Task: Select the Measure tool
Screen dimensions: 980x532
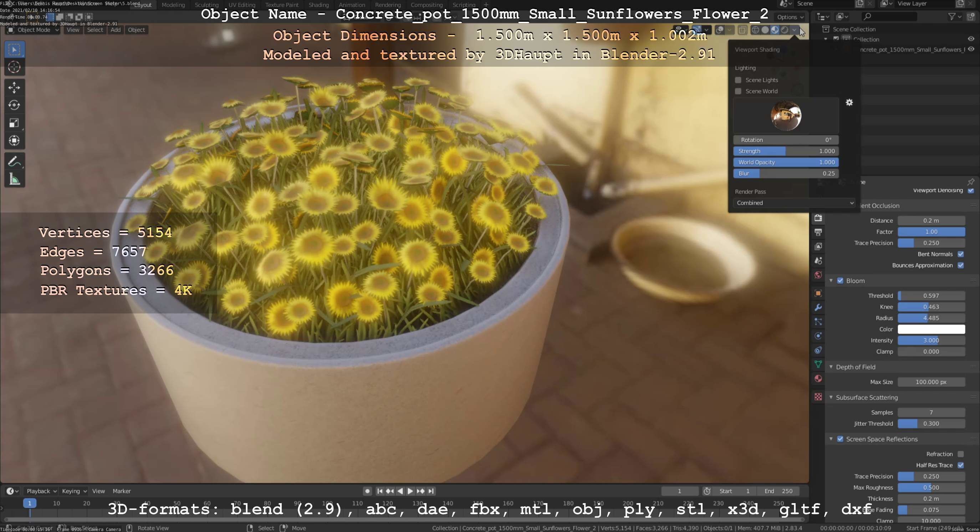Action: pyautogui.click(x=15, y=179)
